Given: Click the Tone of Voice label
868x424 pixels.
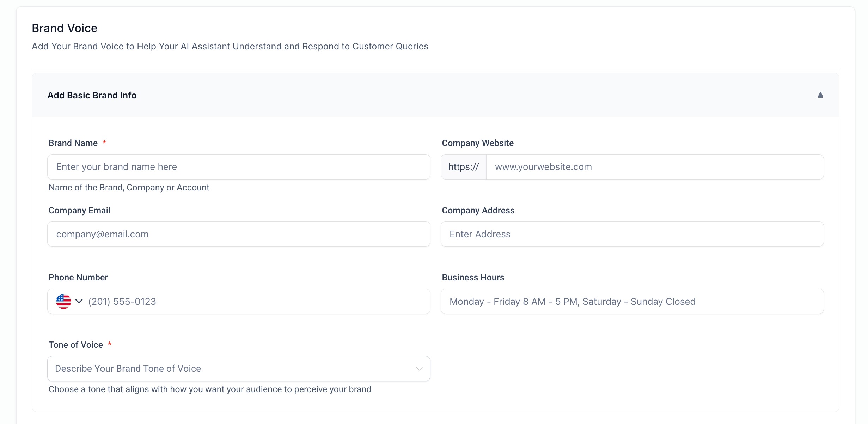Looking at the screenshot, I should point(76,345).
